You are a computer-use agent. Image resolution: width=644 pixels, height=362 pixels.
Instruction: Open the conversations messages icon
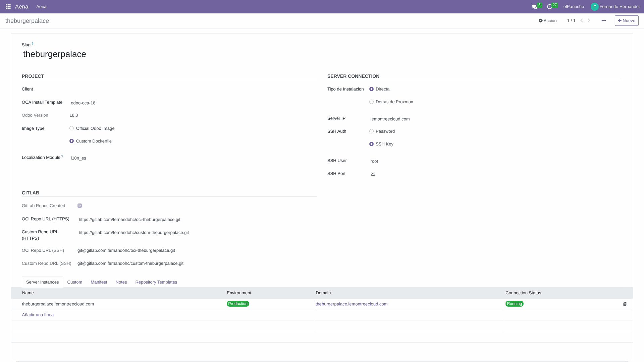coord(534,7)
